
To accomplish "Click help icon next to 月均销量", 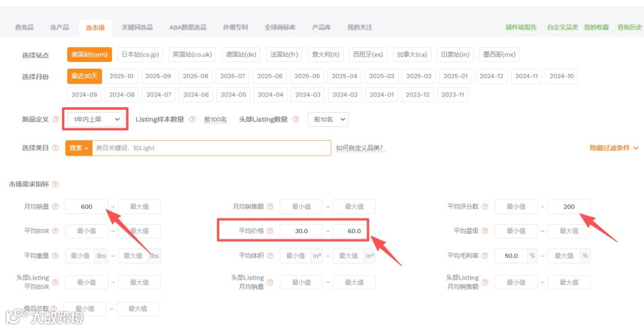I will point(55,207).
